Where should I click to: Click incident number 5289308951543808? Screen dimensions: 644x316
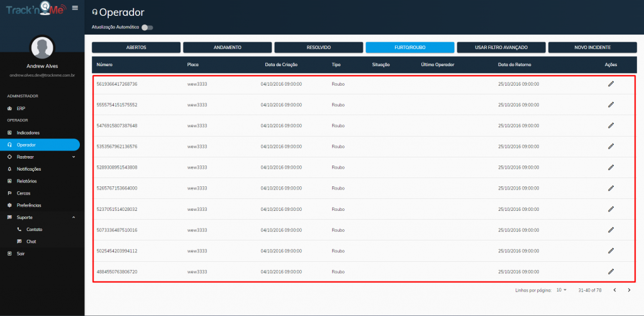click(117, 167)
